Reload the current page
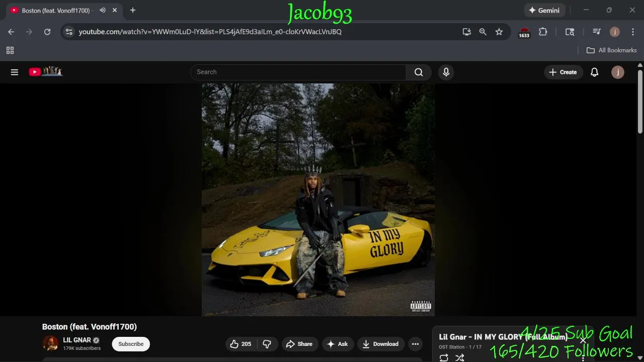The height and width of the screenshot is (362, 644). [x=47, y=32]
